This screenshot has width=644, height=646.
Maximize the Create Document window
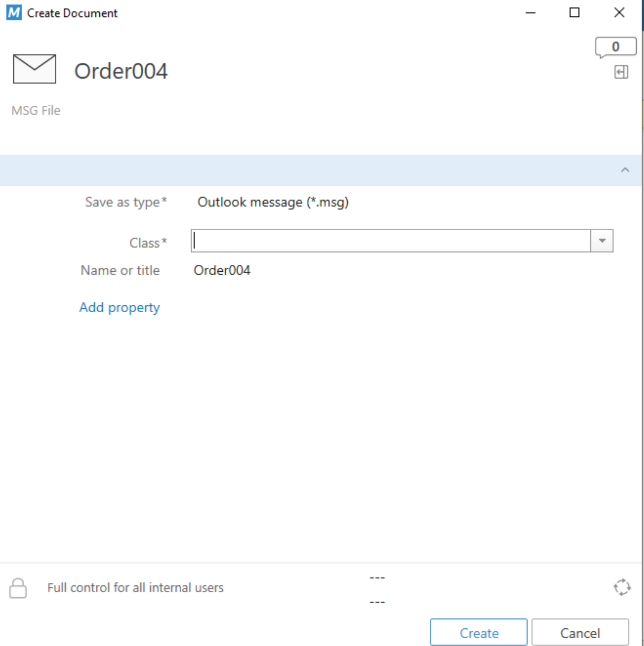click(x=574, y=13)
